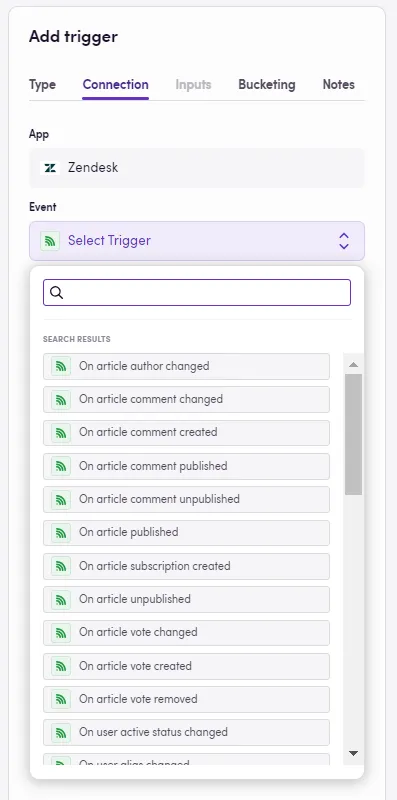Click the scrollbar down arrow in the results list
The height and width of the screenshot is (800, 397).
pyautogui.click(x=353, y=753)
